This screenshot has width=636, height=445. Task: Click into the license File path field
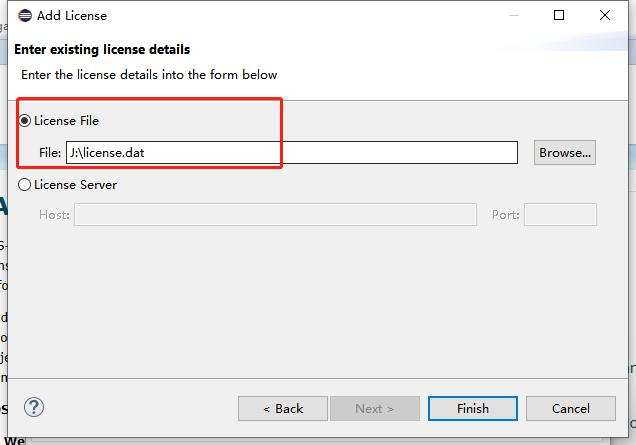(291, 153)
